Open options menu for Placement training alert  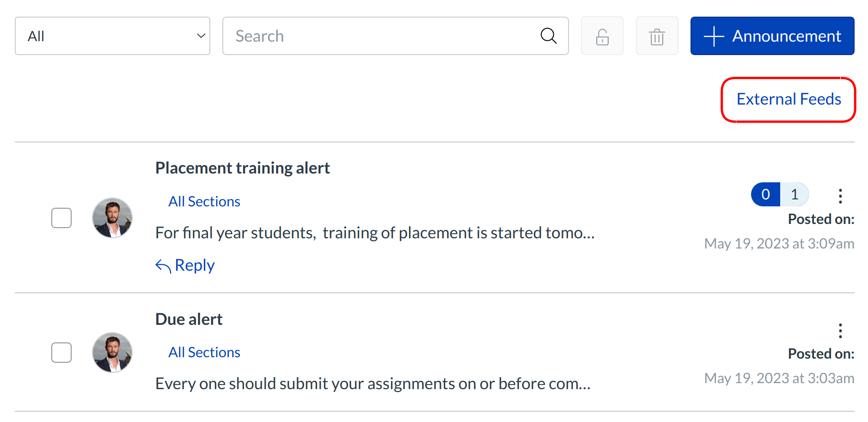[x=840, y=196]
